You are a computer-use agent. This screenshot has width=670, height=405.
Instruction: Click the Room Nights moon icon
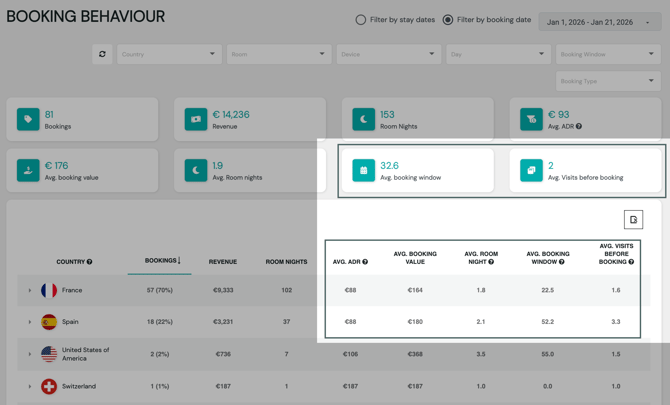pyautogui.click(x=363, y=119)
